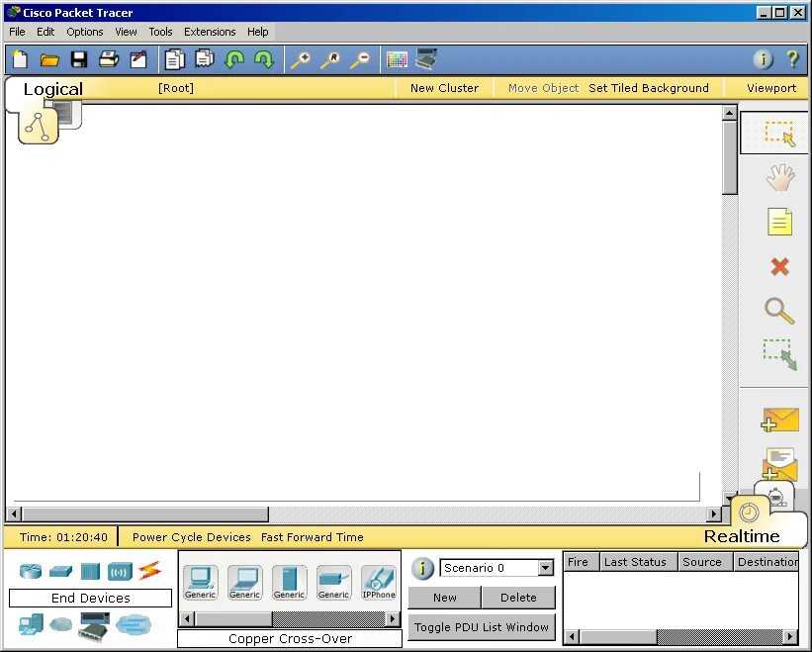Open the Options menu

(x=85, y=32)
